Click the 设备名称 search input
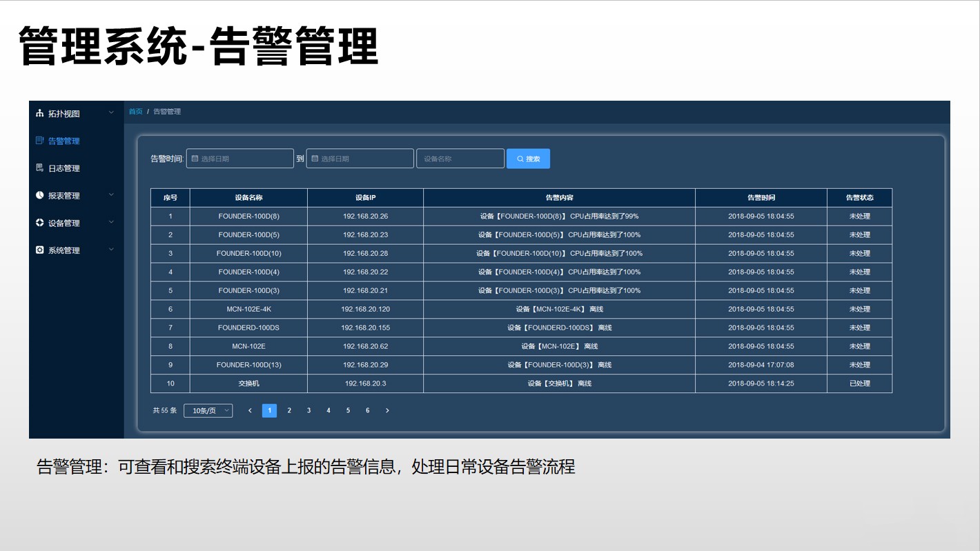The width and height of the screenshot is (980, 551). (x=460, y=159)
